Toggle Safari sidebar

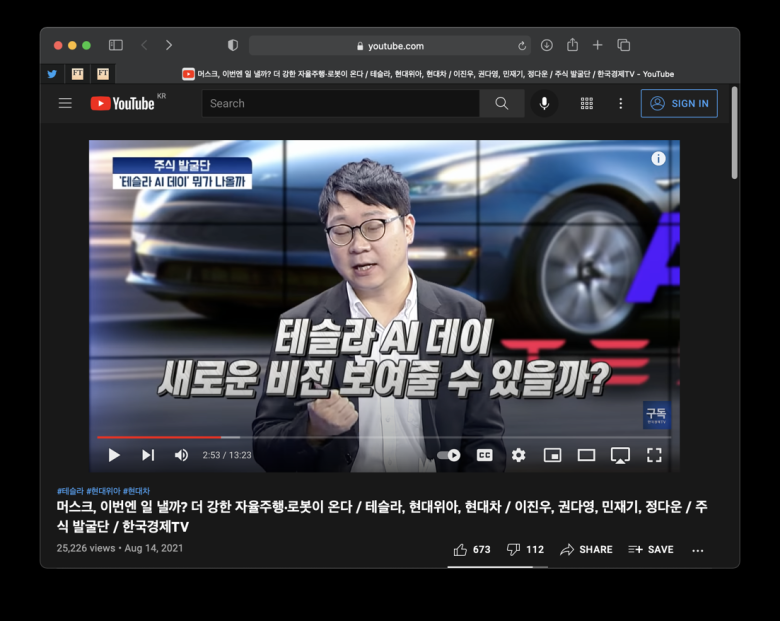click(x=116, y=45)
